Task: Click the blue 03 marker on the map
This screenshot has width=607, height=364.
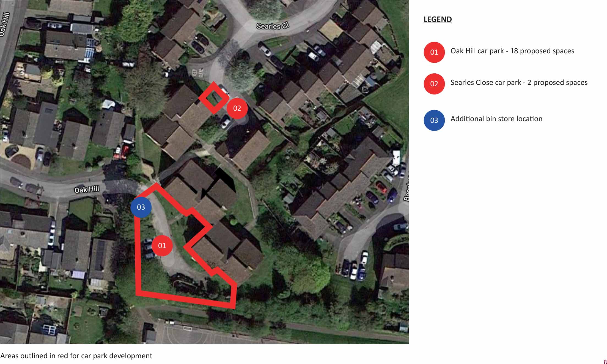Action: pyautogui.click(x=141, y=207)
